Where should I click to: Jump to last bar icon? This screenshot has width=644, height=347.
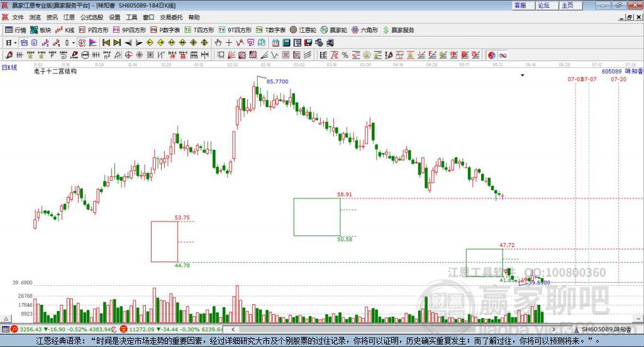(x=117, y=43)
